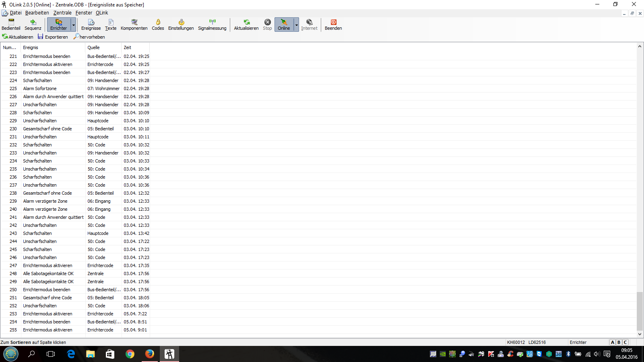Image resolution: width=644 pixels, height=362 pixels.
Task: Click the vertical scrollbar thumb of the event list
Action: click(640, 311)
